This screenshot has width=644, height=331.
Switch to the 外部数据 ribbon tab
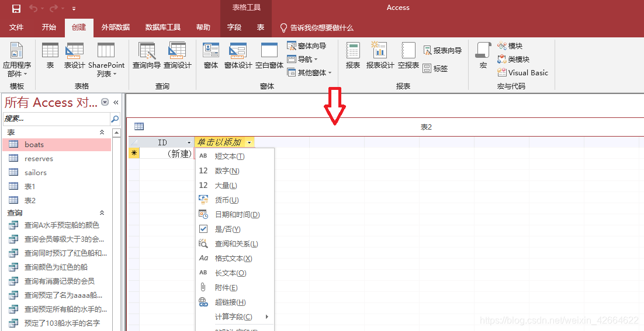(115, 27)
